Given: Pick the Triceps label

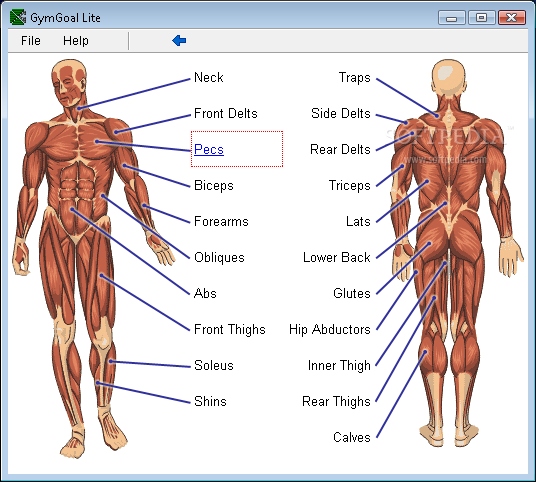Looking at the screenshot, I should (349, 186).
